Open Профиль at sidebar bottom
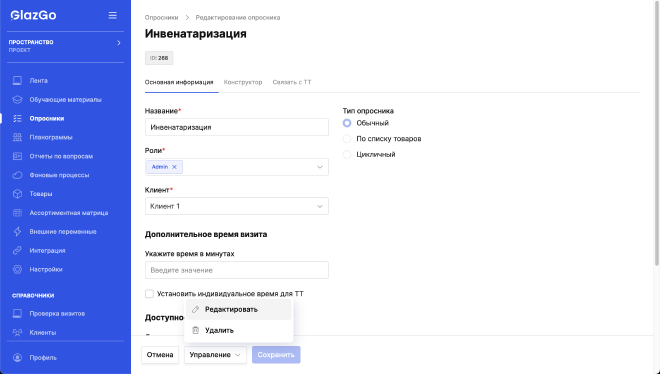Image resolution: width=660 pixels, height=374 pixels. pyautogui.click(x=43, y=358)
